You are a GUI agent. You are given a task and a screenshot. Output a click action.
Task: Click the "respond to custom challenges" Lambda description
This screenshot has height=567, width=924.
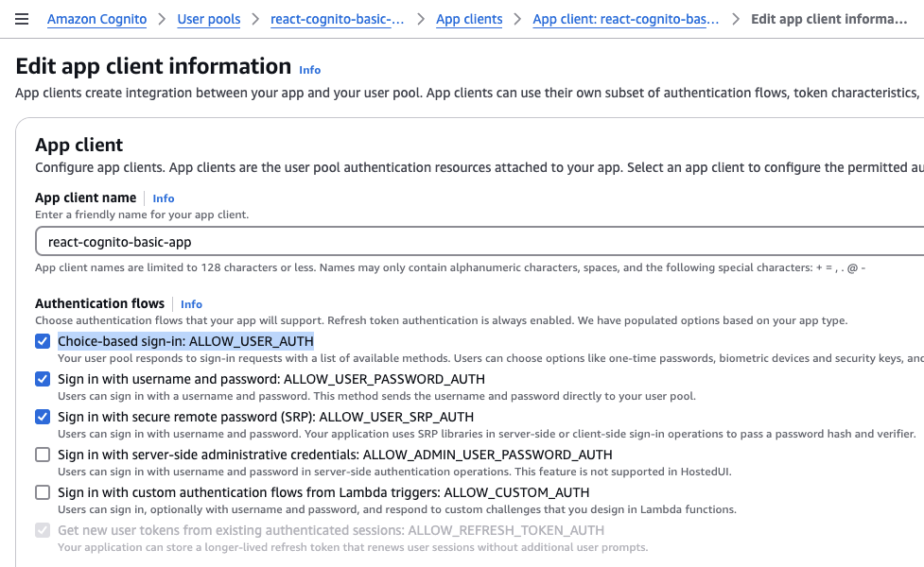coord(397,509)
